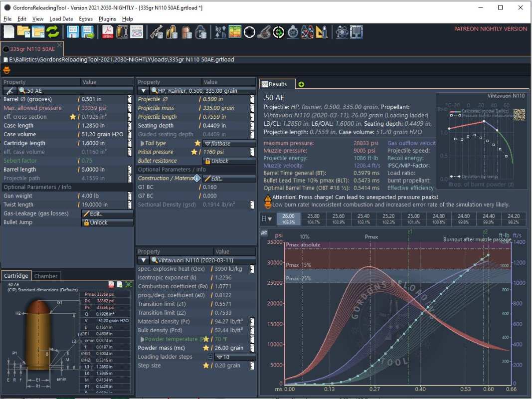The image size is (532, 399).
Task: Save the load with the floppy disk icon
Action: [x=73, y=32]
